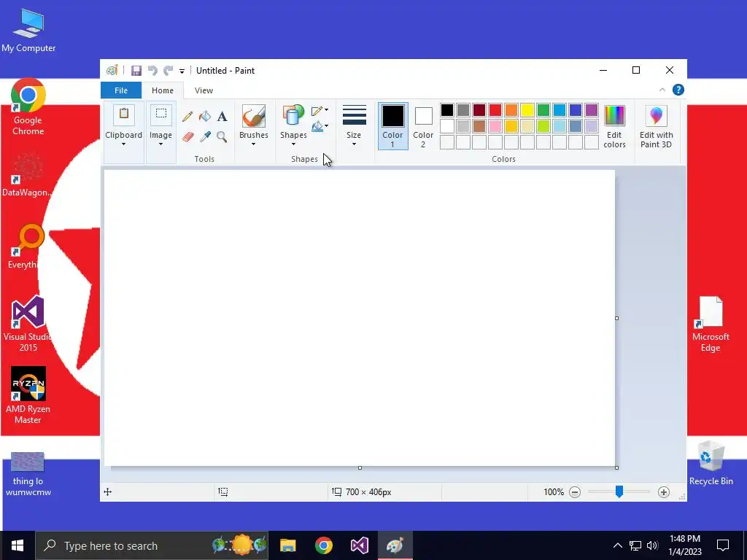Click the Windows Start button

coord(18,545)
